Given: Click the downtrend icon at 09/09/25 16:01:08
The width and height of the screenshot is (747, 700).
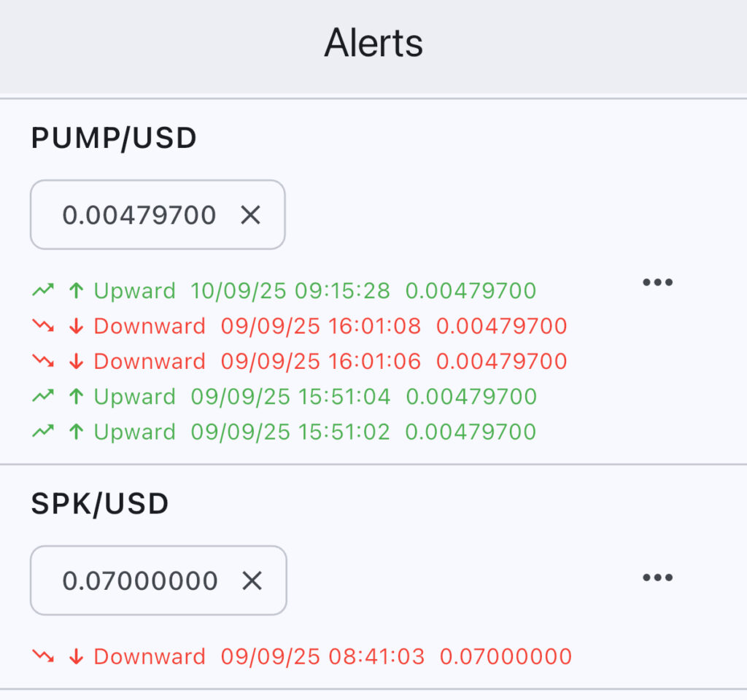Looking at the screenshot, I should pyautogui.click(x=43, y=326).
